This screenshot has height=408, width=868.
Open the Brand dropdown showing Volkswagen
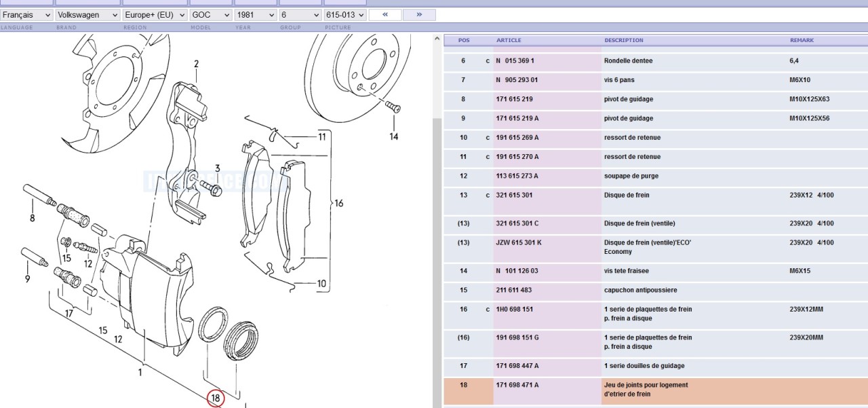point(87,14)
